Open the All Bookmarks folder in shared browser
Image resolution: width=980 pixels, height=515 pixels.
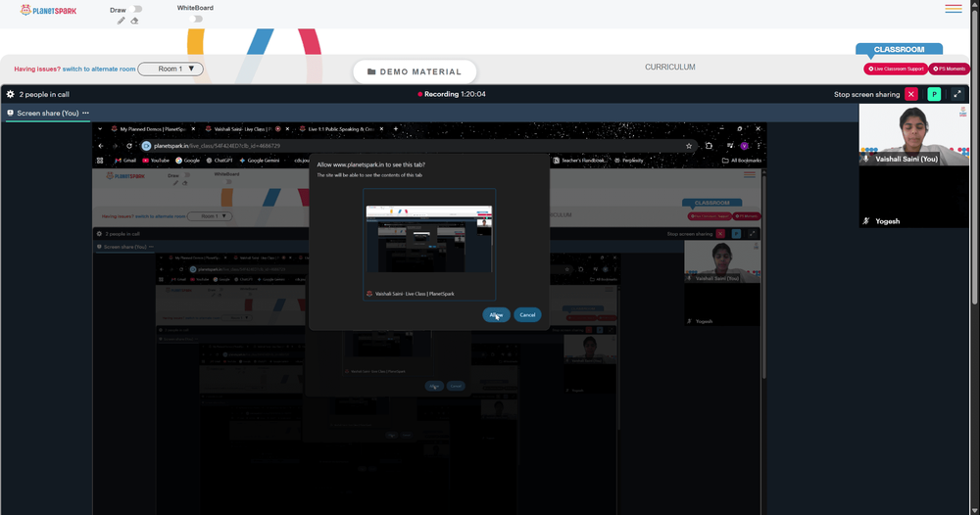742,161
